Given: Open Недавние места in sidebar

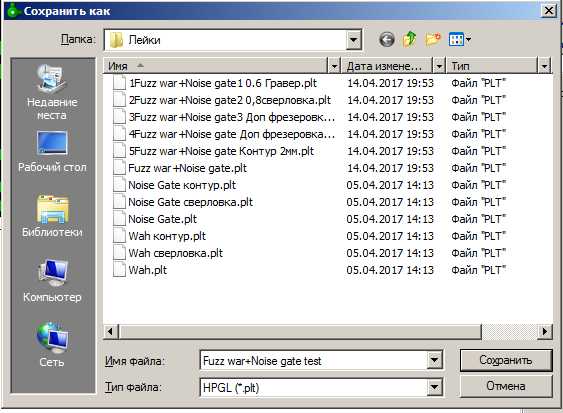Looking at the screenshot, I should 52,93.
